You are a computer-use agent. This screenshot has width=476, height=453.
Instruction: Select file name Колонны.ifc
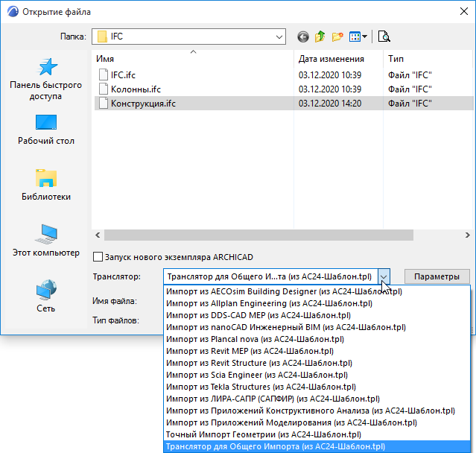pos(136,89)
